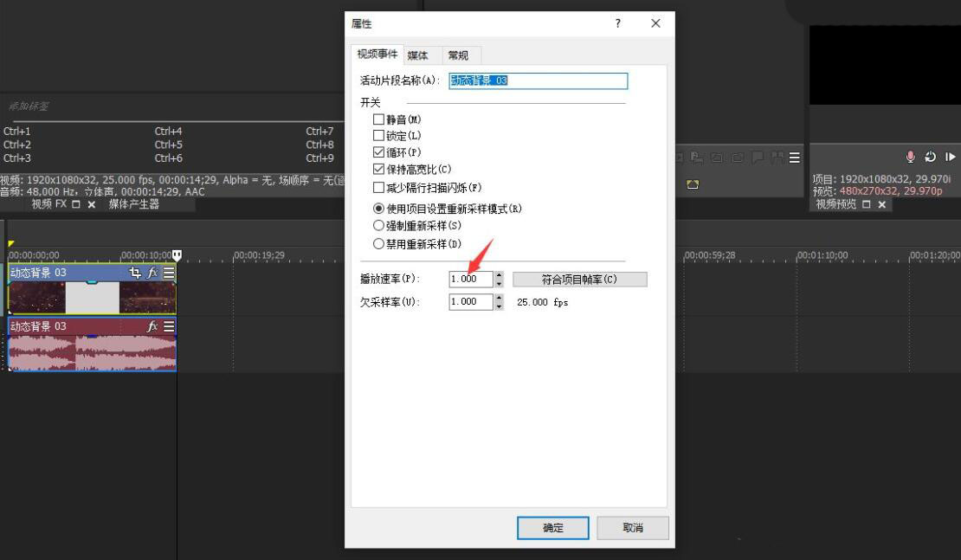This screenshot has height=560, width=961.
Task: Click the 活动片段名称 name input field
Action: pyautogui.click(x=539, y=80)
